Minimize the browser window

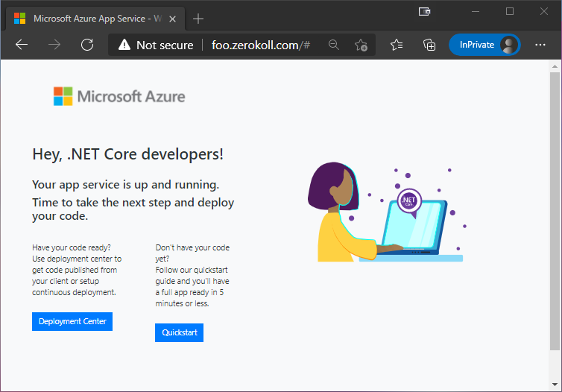476,12
